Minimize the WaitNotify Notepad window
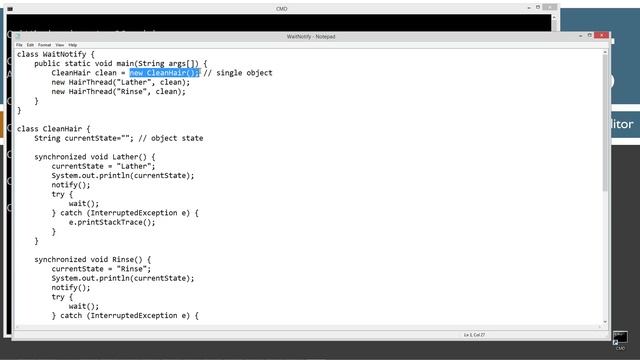Viewport: 640px width, 360px height. (580, 36)
